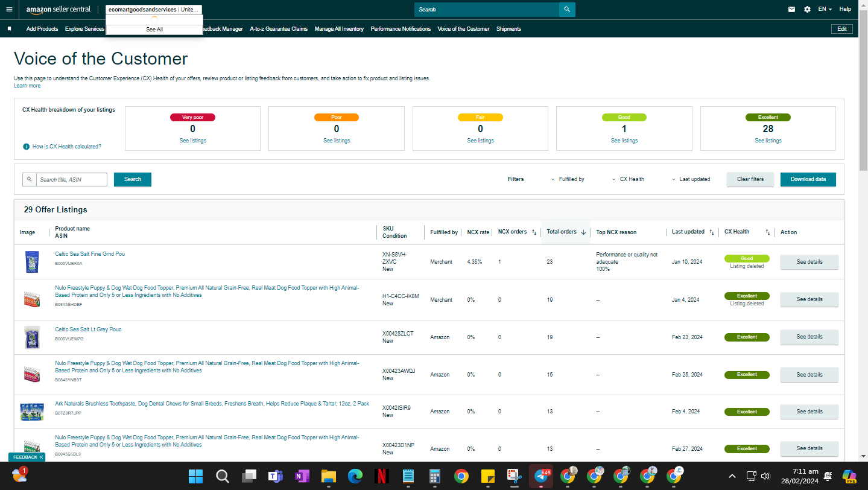Click See All in account dropdown
This screenshot has height=490, width=868.
pos(154,30)
